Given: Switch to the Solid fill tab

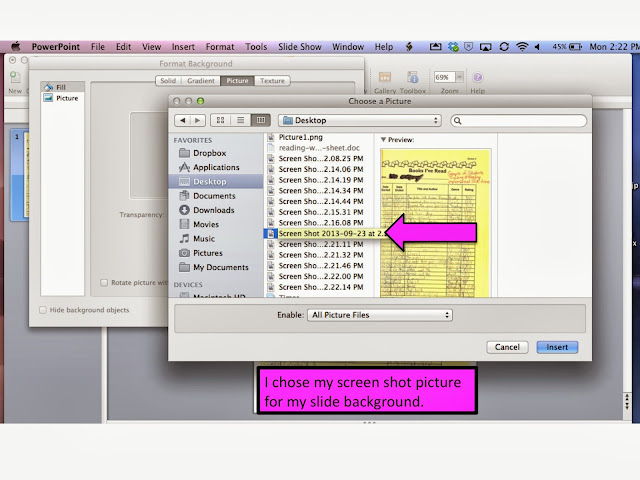Looking at the screenshot, I should click(168, 81).
